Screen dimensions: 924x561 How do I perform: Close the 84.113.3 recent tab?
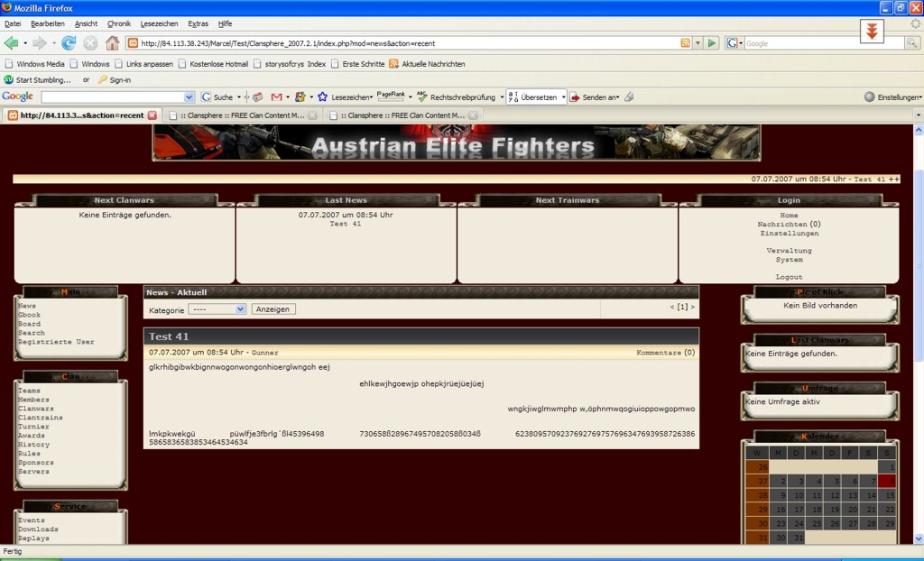pos(152,115)
